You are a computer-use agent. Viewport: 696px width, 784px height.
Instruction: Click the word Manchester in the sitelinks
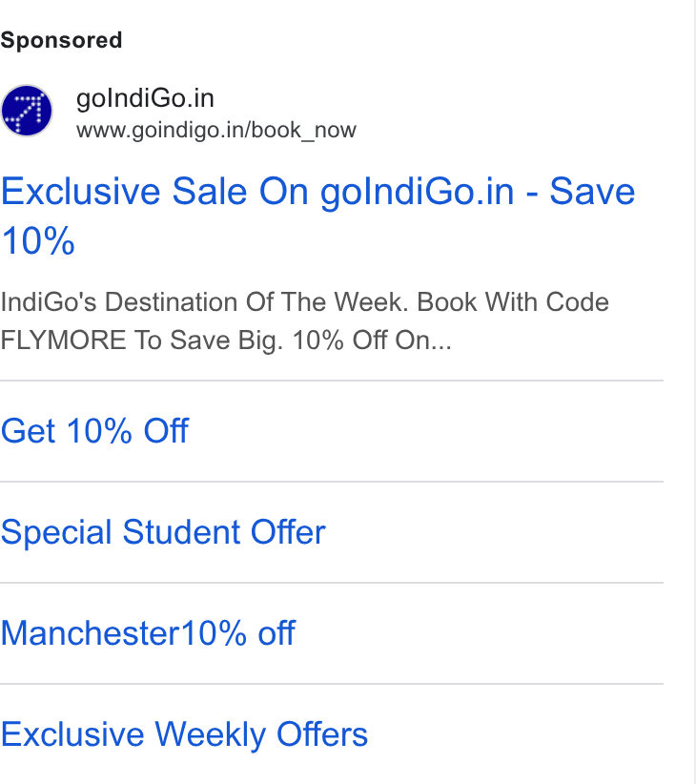tap(90, 633)
